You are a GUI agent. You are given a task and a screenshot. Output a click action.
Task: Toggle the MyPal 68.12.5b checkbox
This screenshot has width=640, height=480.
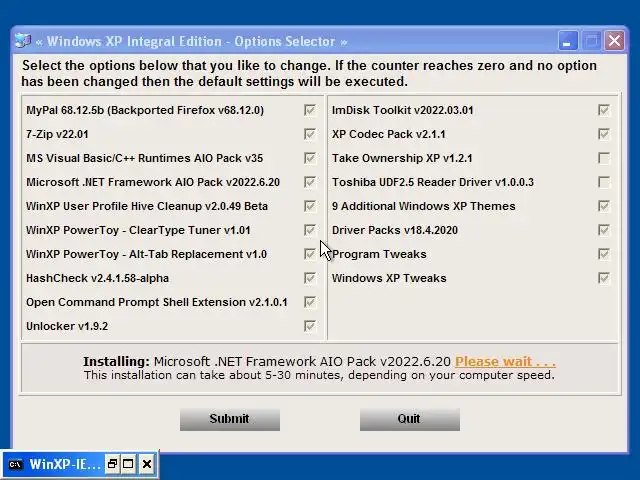point(309,110)
